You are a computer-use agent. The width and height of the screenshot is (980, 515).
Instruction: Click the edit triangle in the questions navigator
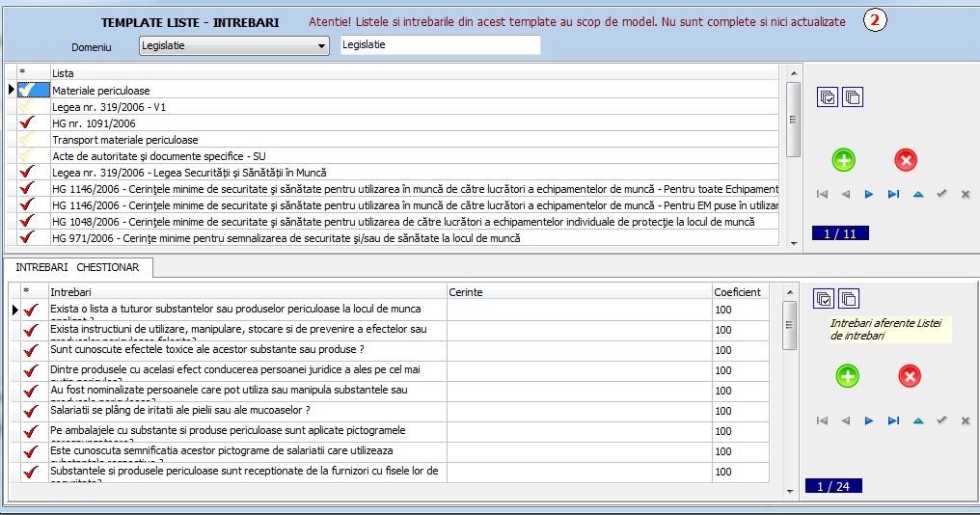[918, 420]
